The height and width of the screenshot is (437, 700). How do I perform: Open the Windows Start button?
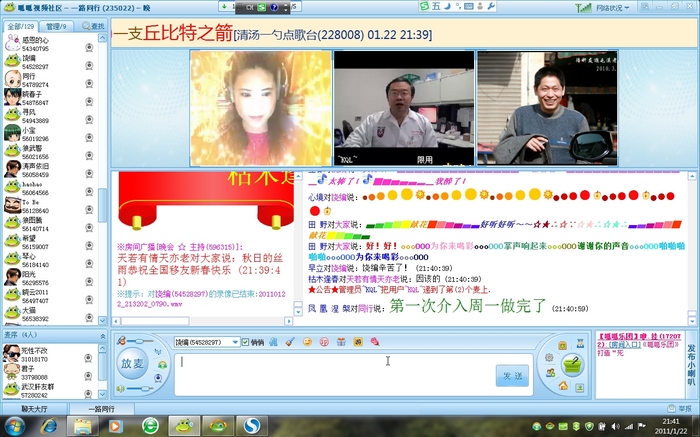(x=15, y=426)
